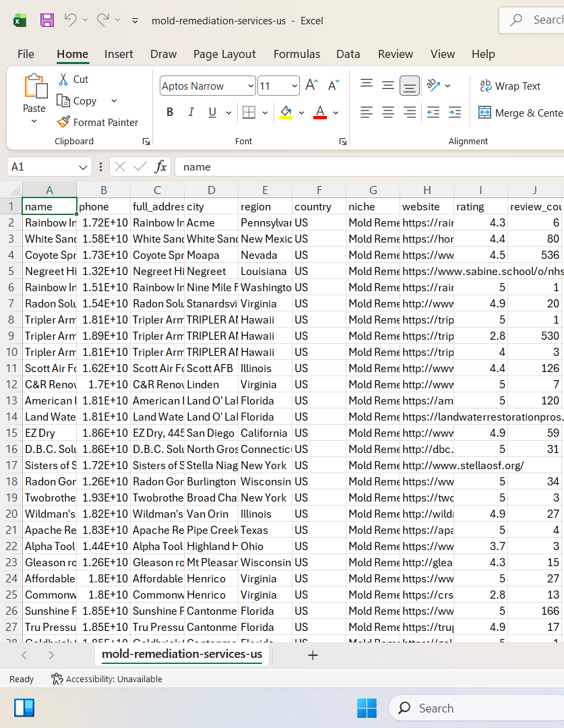Click the Redo arrow icon
Image resolution: width=564 pixels, height=728 pixels.
point(102,20)
